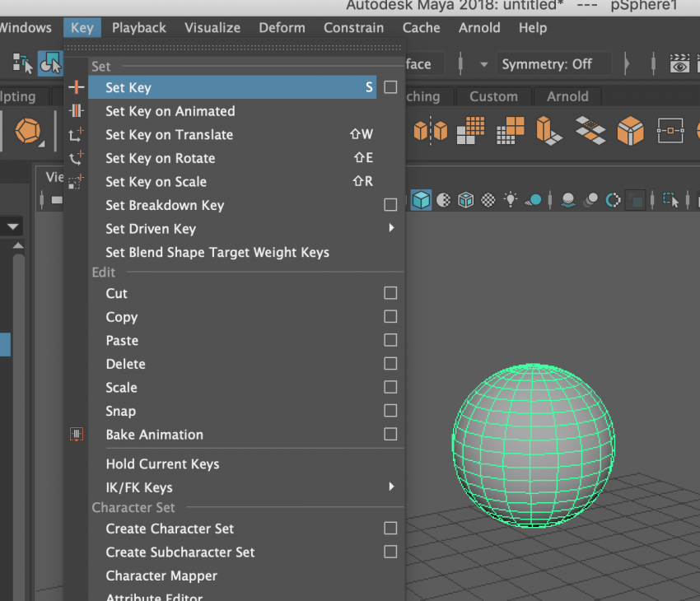Image resolution: width=700 pixels, height=601 pixels.
Task: Open the Set Key options box
Action: [390, 87]
